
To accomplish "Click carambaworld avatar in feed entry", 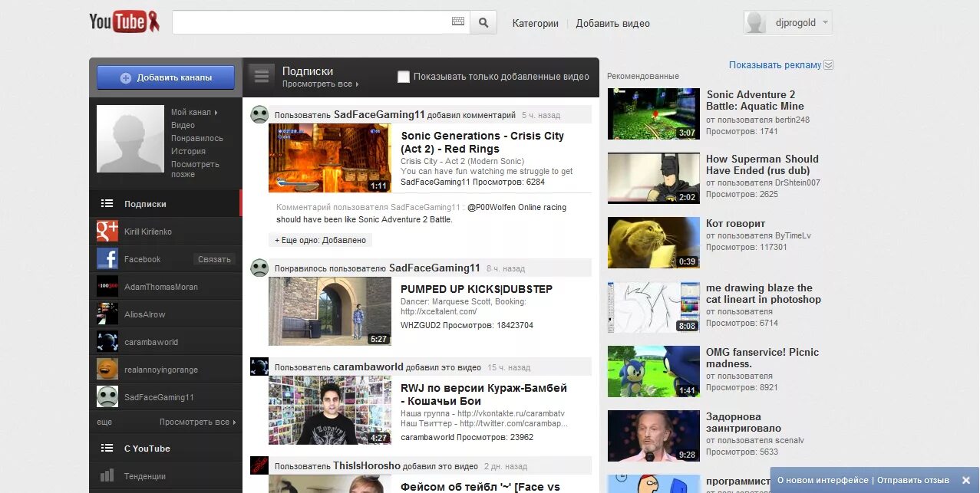I will click(x=259, y=366).
